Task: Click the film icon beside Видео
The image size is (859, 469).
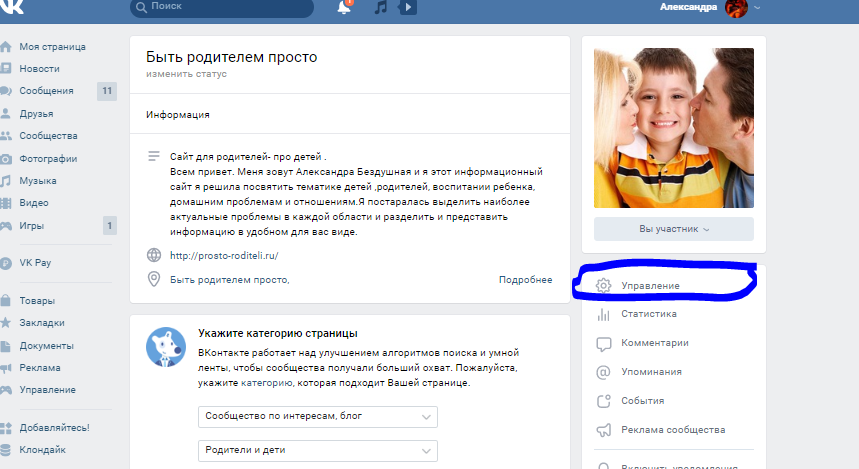Action: click(x=6, y=203)
